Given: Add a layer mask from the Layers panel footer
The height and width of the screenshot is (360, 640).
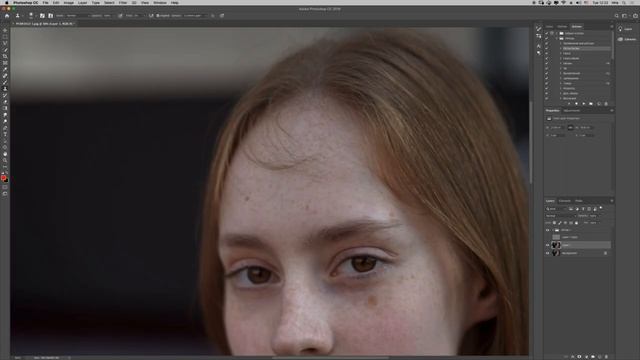Looking at the screenshot, I should [579, 357].
